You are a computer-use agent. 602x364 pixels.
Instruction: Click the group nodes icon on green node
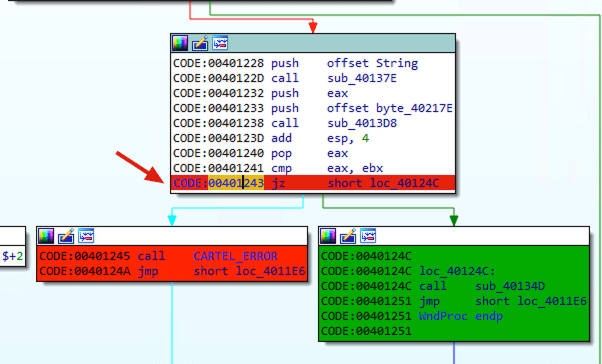368,235
